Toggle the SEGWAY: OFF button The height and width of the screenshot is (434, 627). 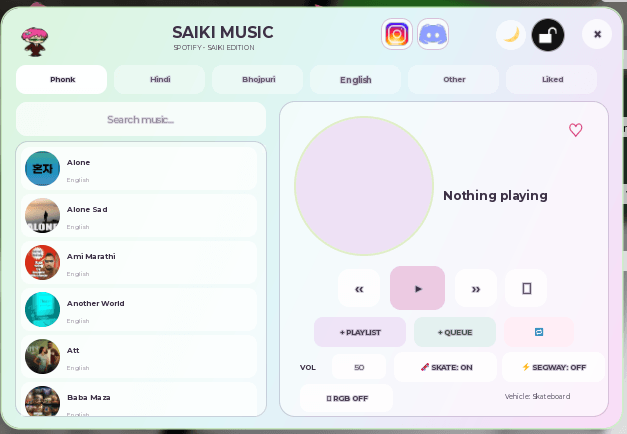(553, 367)
